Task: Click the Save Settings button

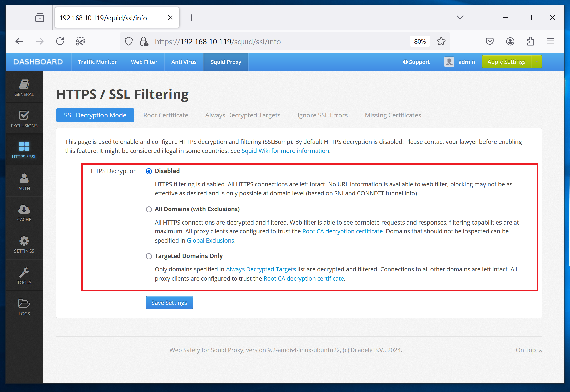Action: 169,302
